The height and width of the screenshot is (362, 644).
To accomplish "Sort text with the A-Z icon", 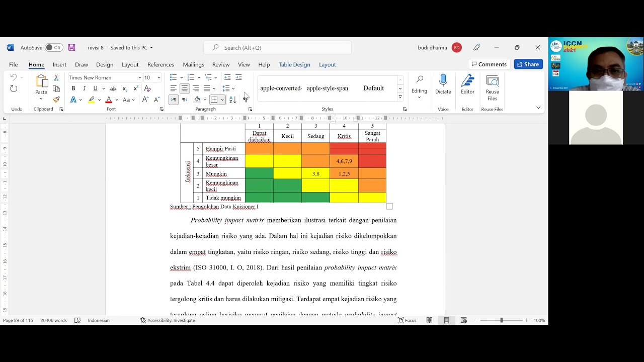I will [x=232, y=100].
